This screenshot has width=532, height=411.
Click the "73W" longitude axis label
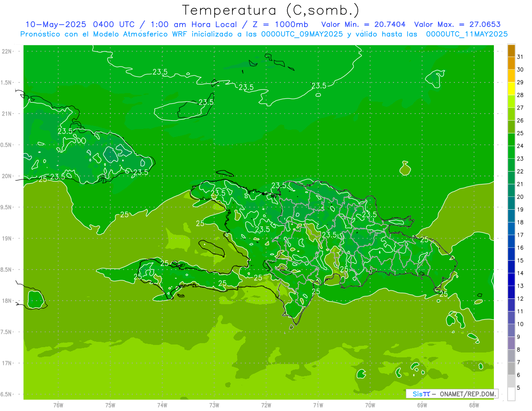tap(214, 405)
